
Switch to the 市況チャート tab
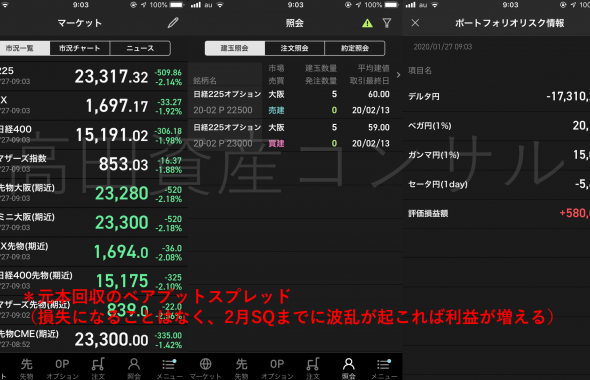tap(80, 48)
